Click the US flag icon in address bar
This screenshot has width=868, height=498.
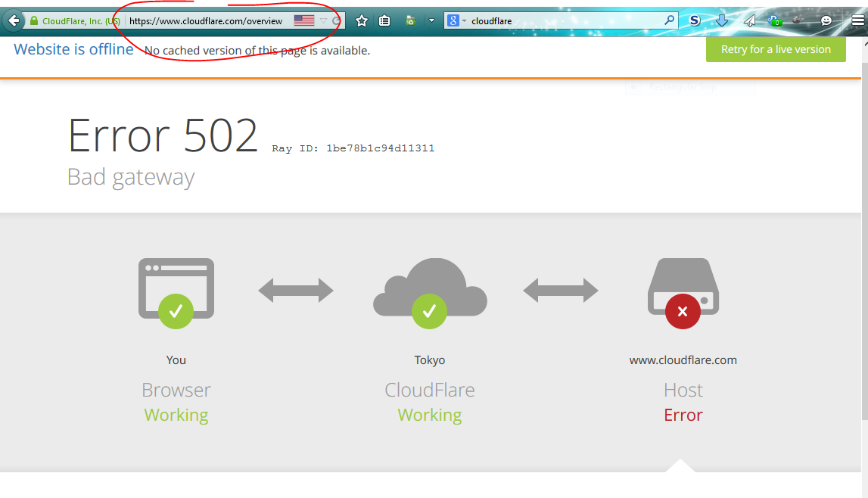pyautogui.click(x=304, y=20)
